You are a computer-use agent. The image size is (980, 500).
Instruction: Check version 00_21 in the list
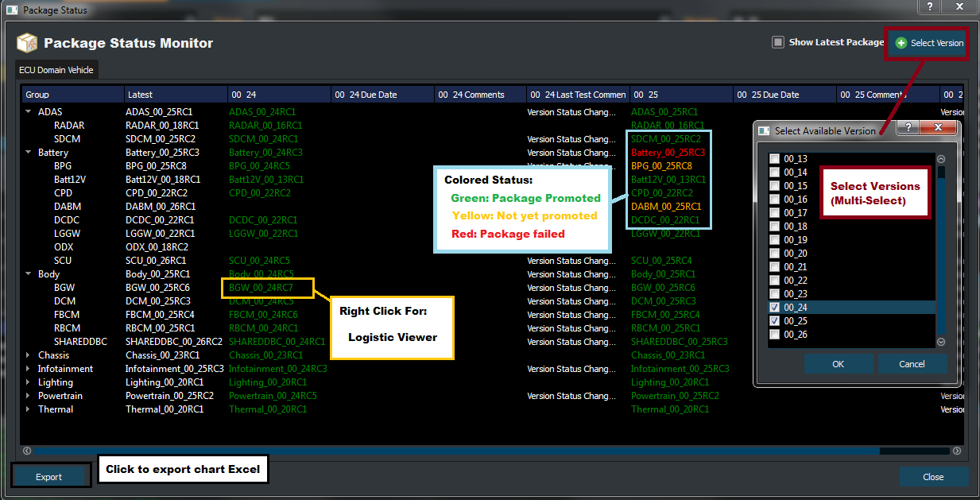point(774,267)
